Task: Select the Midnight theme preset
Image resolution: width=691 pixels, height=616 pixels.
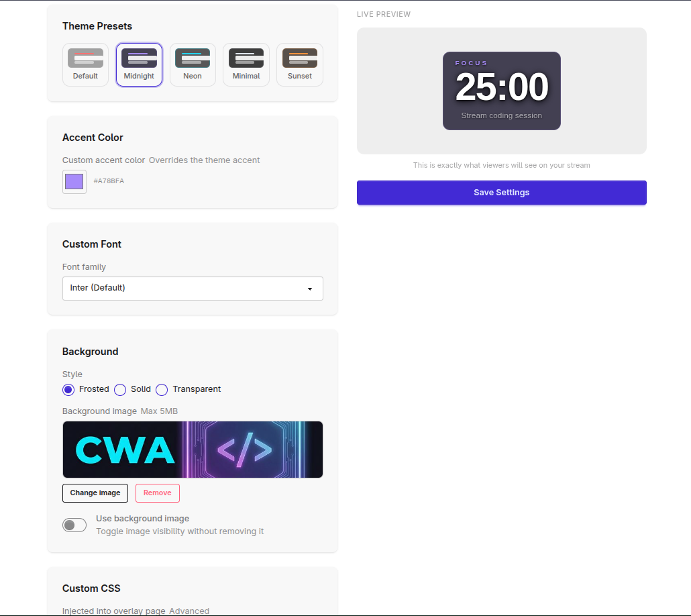Action: tap(139, 64)
